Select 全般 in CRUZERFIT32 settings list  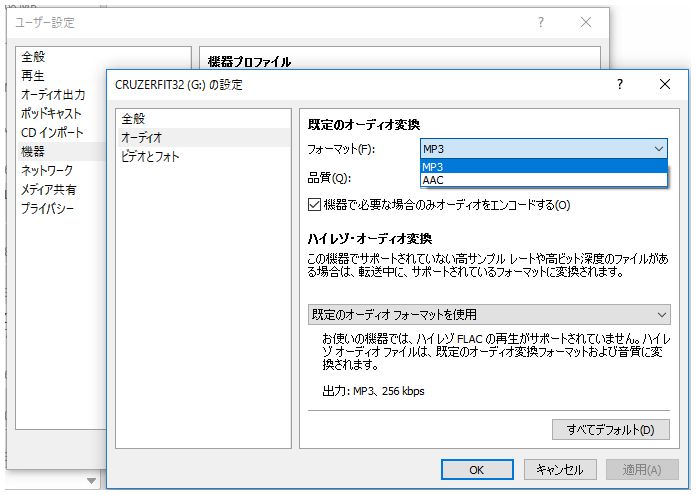[203, 119]
